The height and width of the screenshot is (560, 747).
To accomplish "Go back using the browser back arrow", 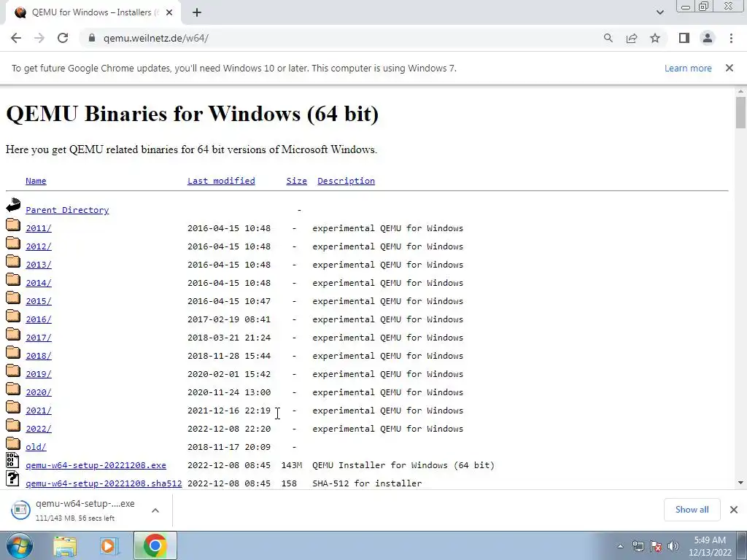I will click(16, 38).
